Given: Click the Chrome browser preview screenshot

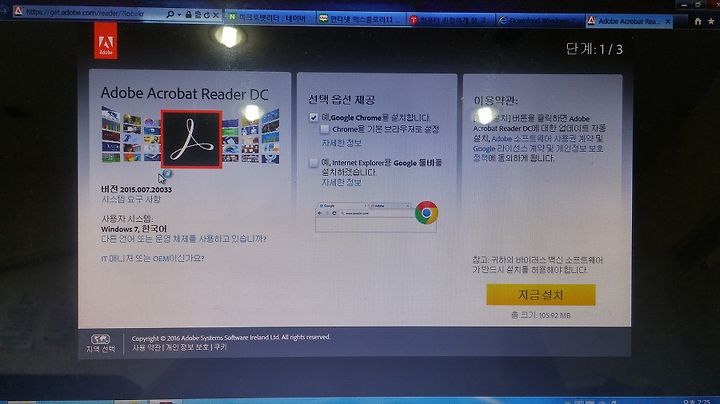Looking at the screenshot, I should click(x=376, y=217).
